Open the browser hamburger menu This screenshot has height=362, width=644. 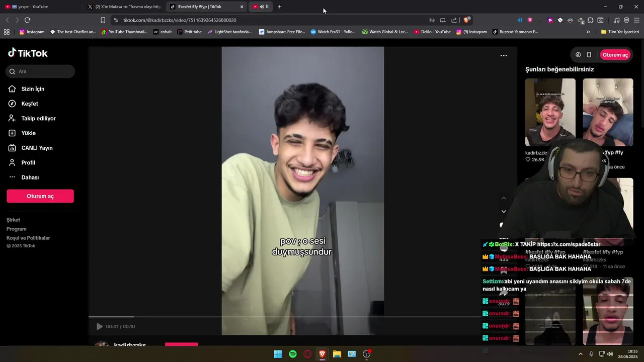coord(636,20)
